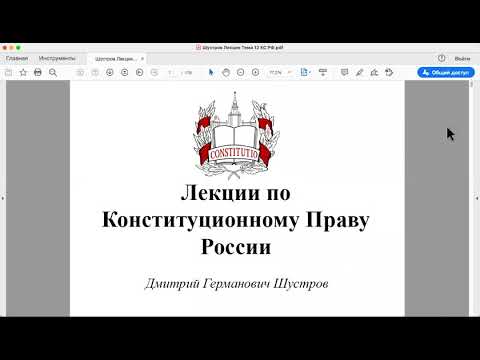This screenshot has width=480, height=360.
Task: Click the blue Общий доступ button
Action: click(x=446, y=72)
